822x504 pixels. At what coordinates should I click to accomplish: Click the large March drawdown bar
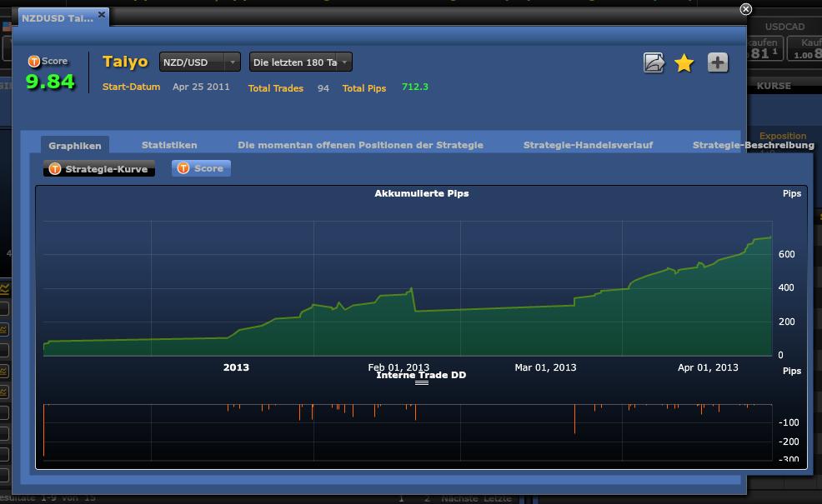click(574, 419)
